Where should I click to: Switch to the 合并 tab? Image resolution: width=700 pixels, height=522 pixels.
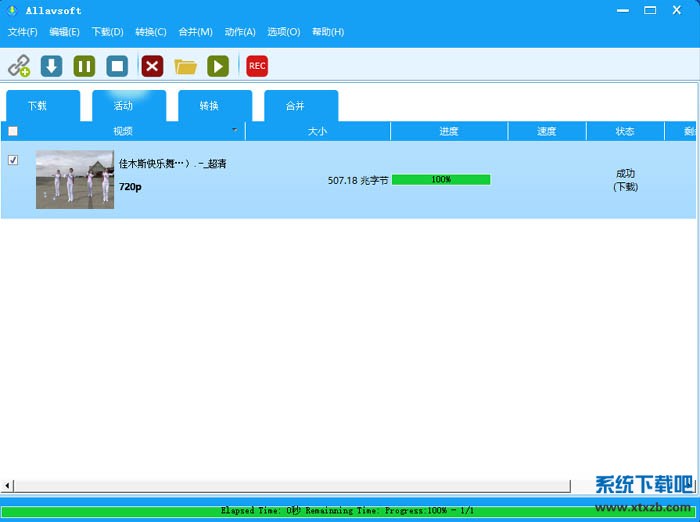(295, 106)
